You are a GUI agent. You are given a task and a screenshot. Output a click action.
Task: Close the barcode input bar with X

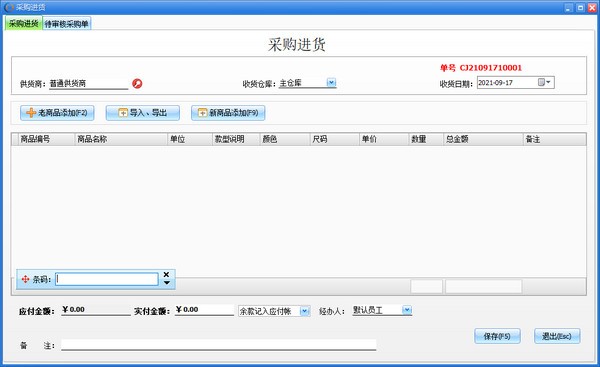click(x=166, y=274)
